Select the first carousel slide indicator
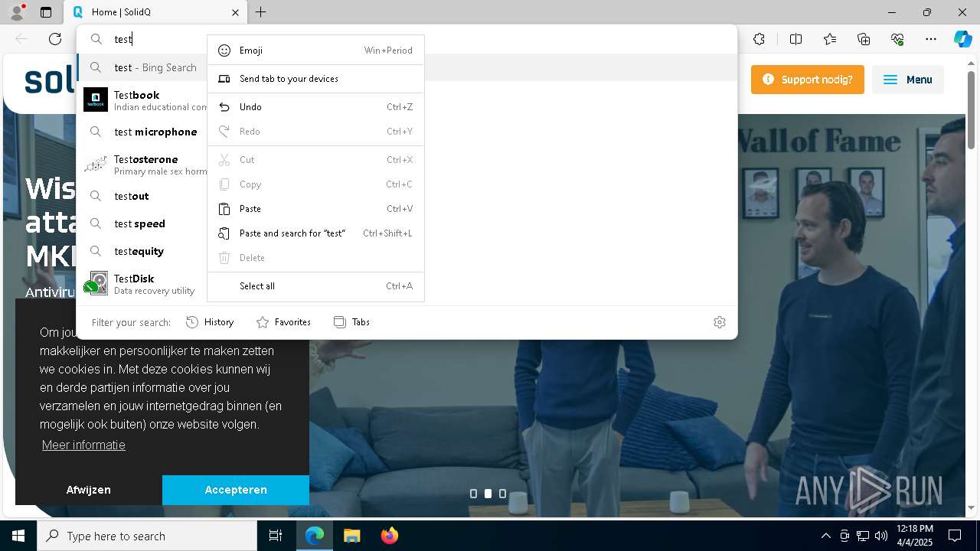The image size is (980, 551). (x=473, y=494)
